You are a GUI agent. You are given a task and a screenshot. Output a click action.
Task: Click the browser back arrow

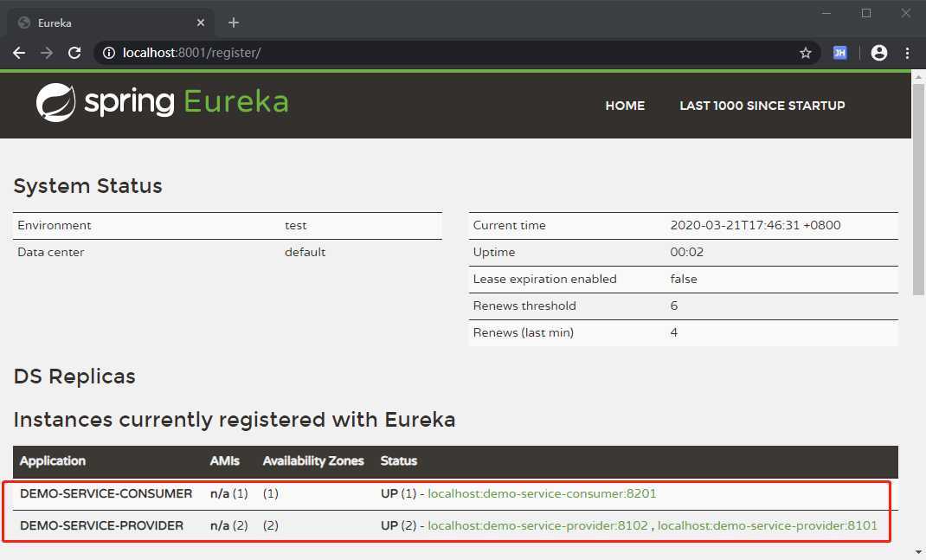pyautogui.click(x=19, y=53)
